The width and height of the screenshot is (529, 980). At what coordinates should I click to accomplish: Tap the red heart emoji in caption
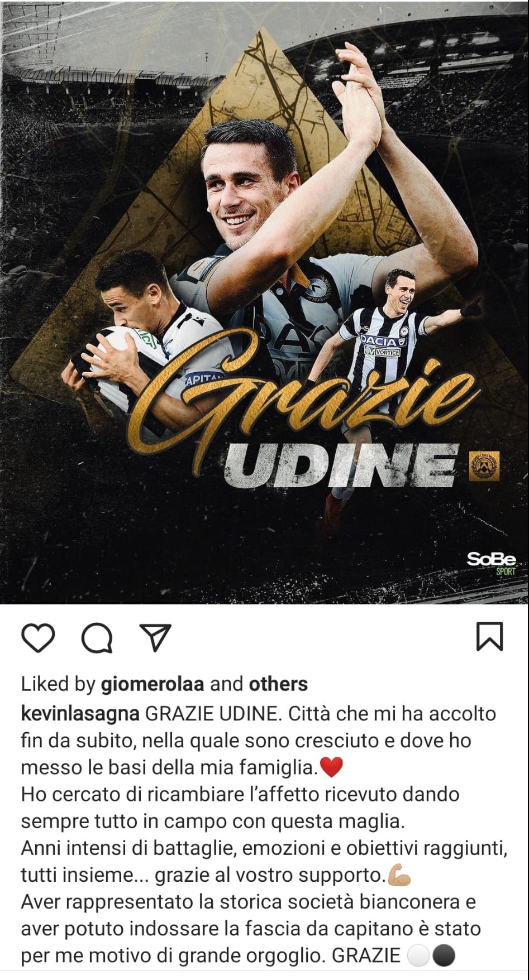click(330, 769)
